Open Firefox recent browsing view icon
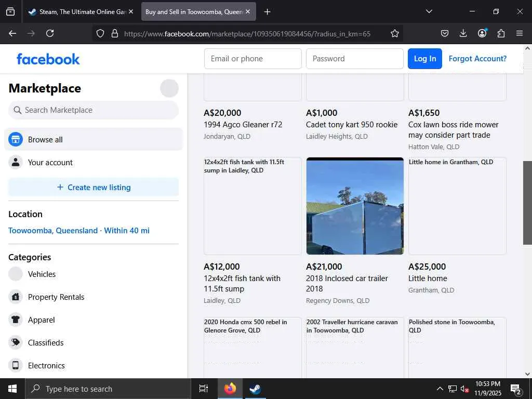532x399 pixels. (x=10, y=11)
